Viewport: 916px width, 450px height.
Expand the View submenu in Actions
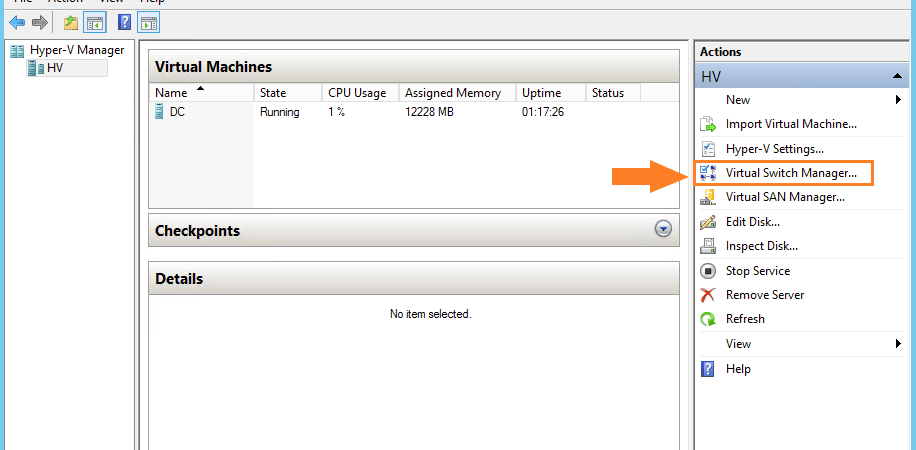(898, 344)
